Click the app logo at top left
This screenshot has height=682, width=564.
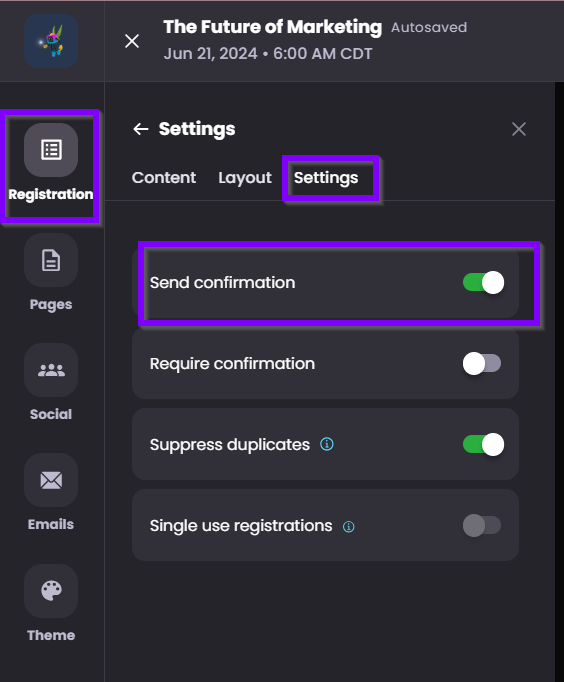(51, 41)
